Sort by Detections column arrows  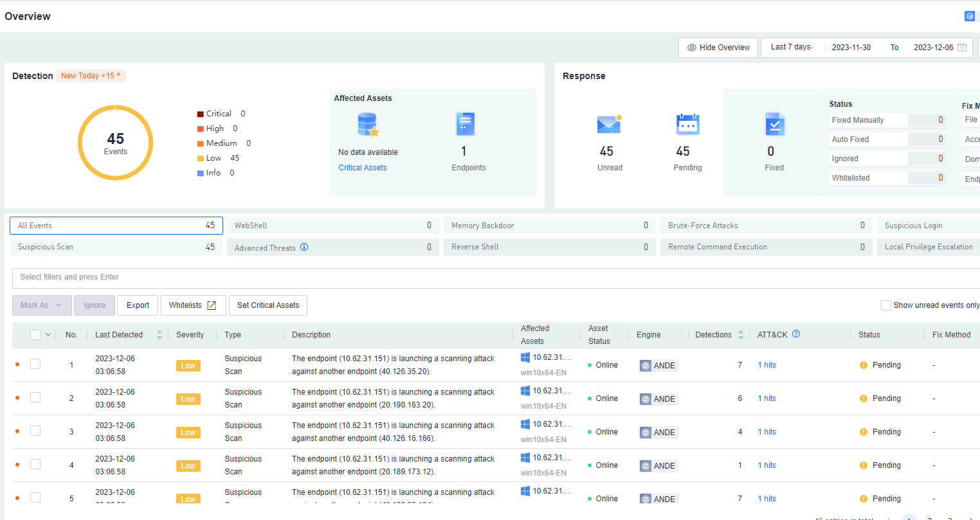(x=741, y=335)
